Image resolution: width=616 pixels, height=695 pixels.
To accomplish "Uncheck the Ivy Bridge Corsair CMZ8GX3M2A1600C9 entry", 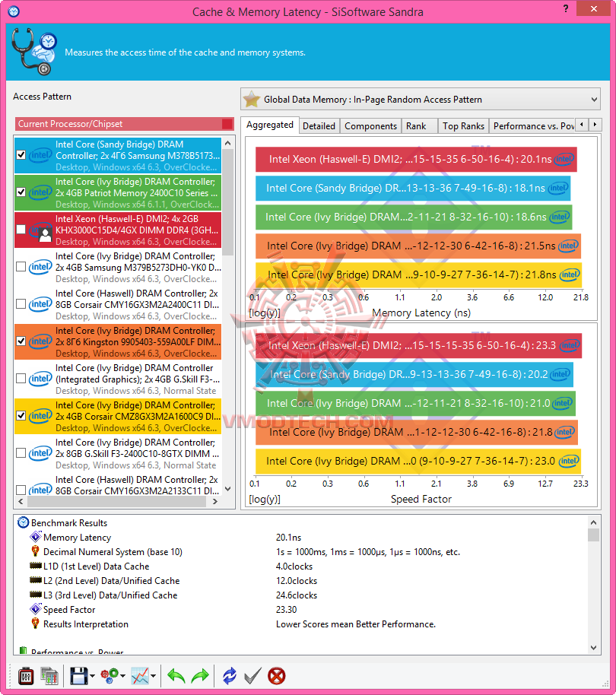I will coord(21,416).
